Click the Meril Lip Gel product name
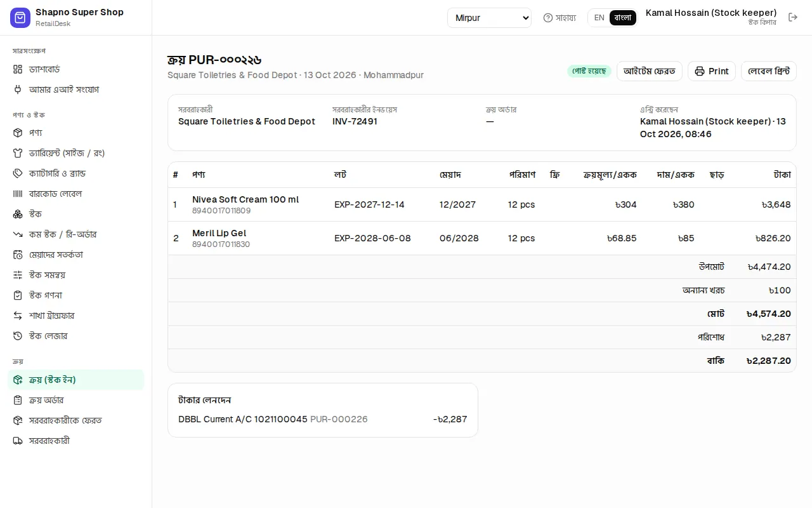 click(219, 233)
